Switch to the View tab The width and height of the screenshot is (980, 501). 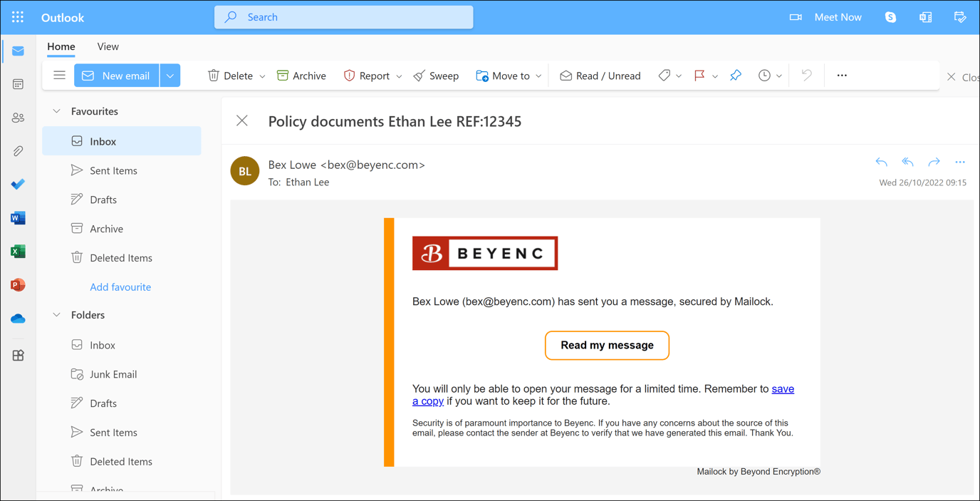point(108,46)
